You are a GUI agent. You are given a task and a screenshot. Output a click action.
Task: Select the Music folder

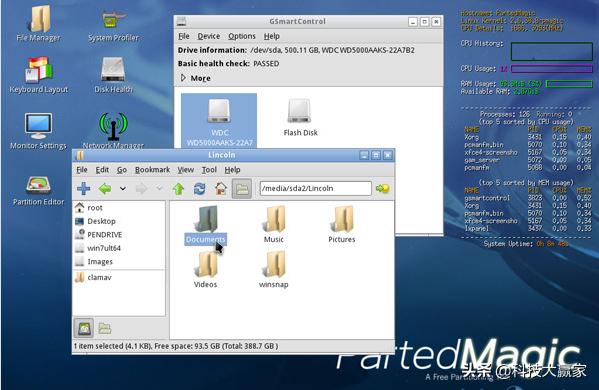[274, 225]
